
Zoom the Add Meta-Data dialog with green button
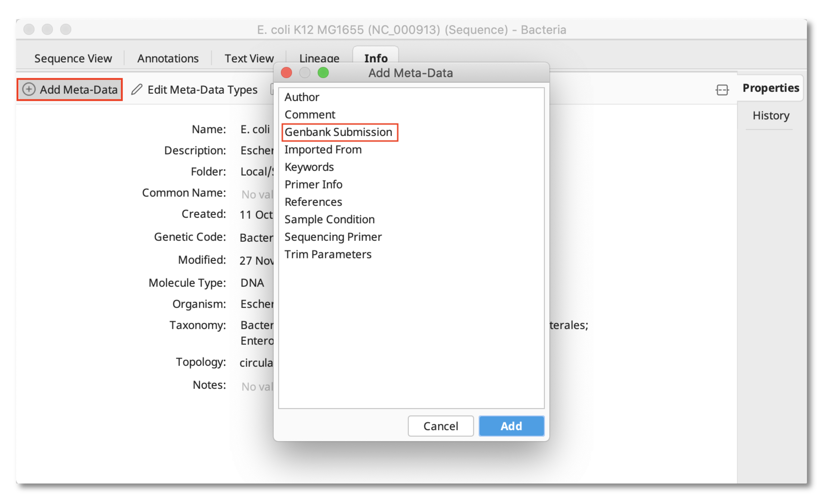[323, 72]
